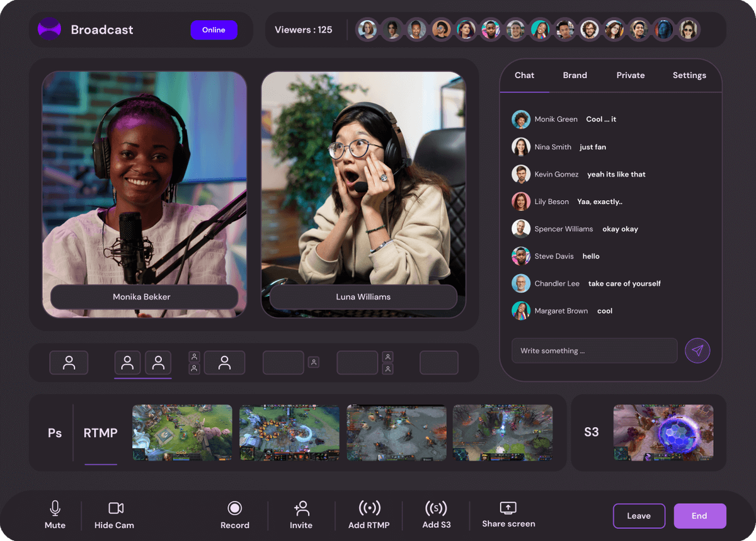Switch to the Brand tab
The height and width of the screenshot is (541, 756).
[575, 75]
